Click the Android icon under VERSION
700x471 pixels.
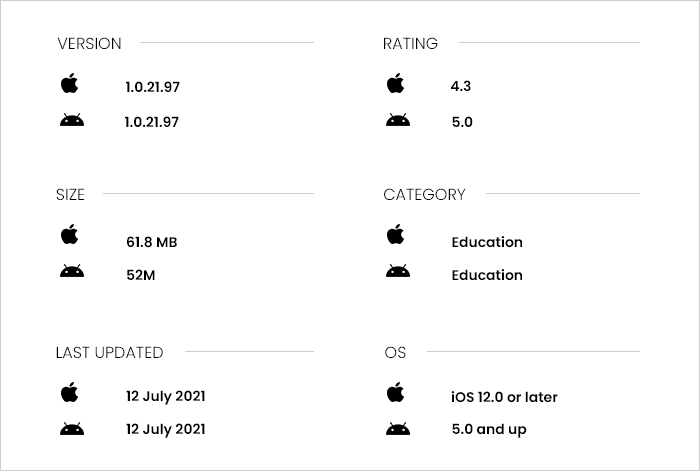coord(71,120)
